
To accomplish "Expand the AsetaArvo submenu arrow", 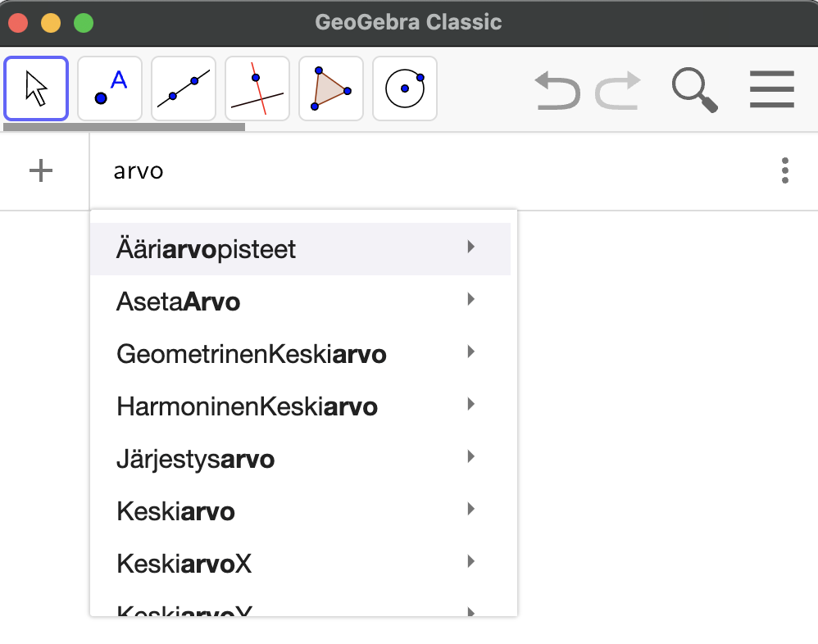I will click(470, 300).
